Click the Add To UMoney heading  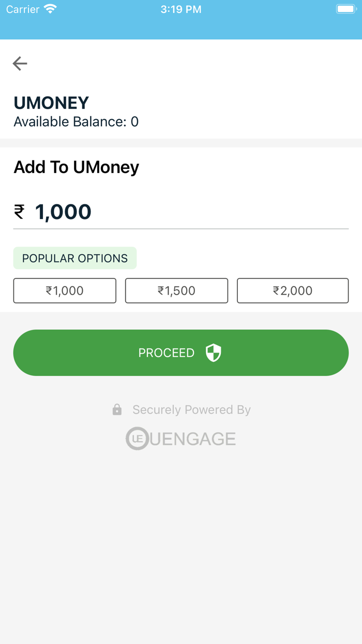76,167
